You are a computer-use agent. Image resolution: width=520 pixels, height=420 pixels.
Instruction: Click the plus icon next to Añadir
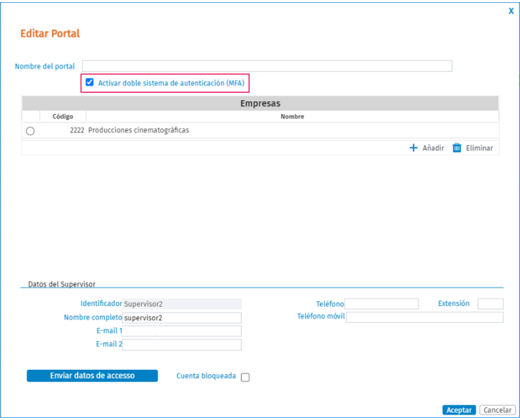pos(413,148)
